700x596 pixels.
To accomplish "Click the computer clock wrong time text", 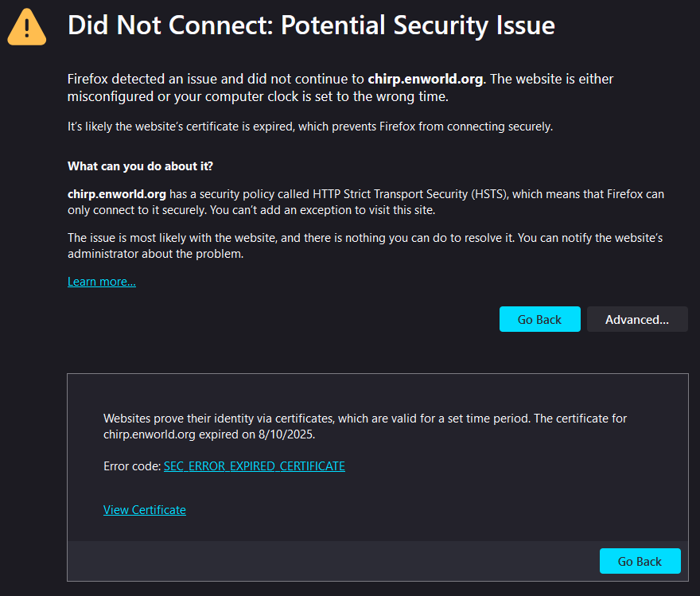I will (311, 96).
